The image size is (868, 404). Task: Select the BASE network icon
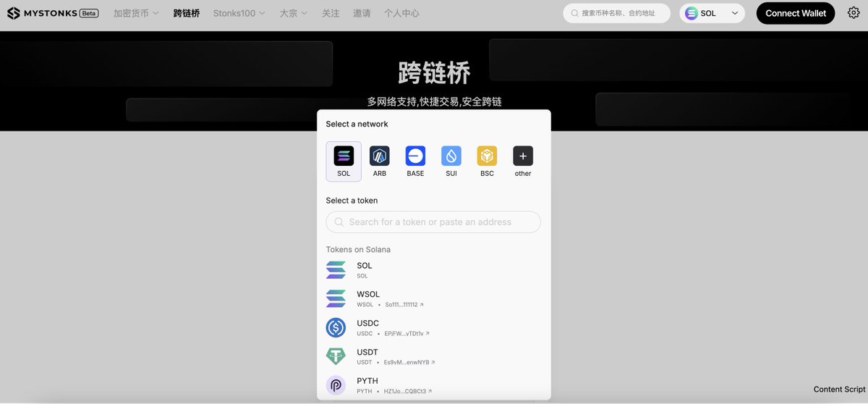pyautogui.click(x=415, y=156)
